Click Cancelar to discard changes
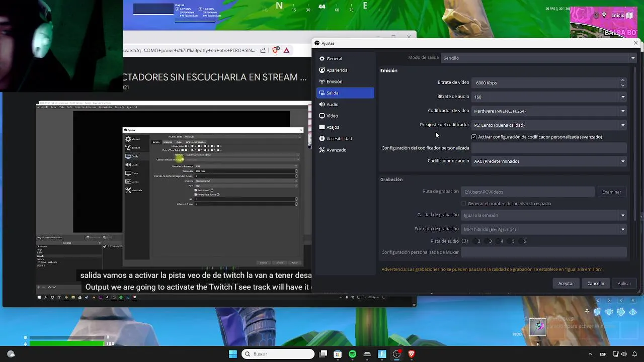Viewport: 644px width, 362px height. (x=596, y=284)
